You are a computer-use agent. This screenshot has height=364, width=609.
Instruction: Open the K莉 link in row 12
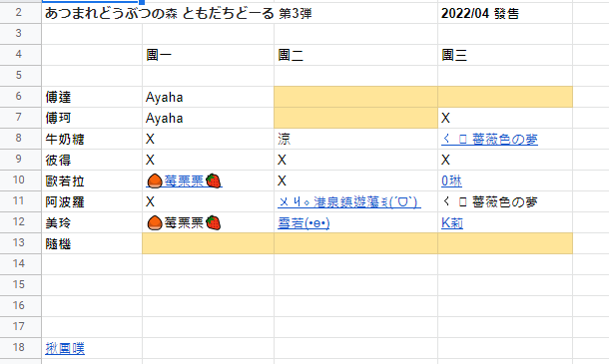click(x=452, y=222)
